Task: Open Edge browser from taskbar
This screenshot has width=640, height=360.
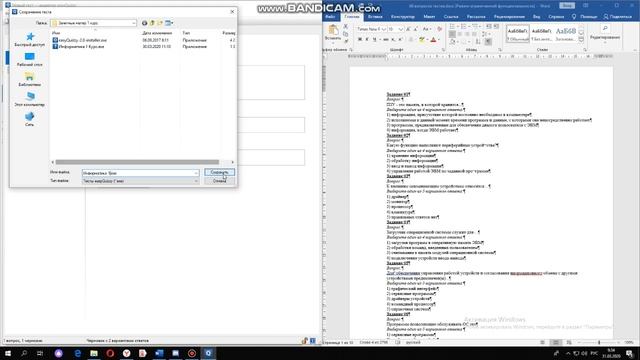Action: [77, 353]
